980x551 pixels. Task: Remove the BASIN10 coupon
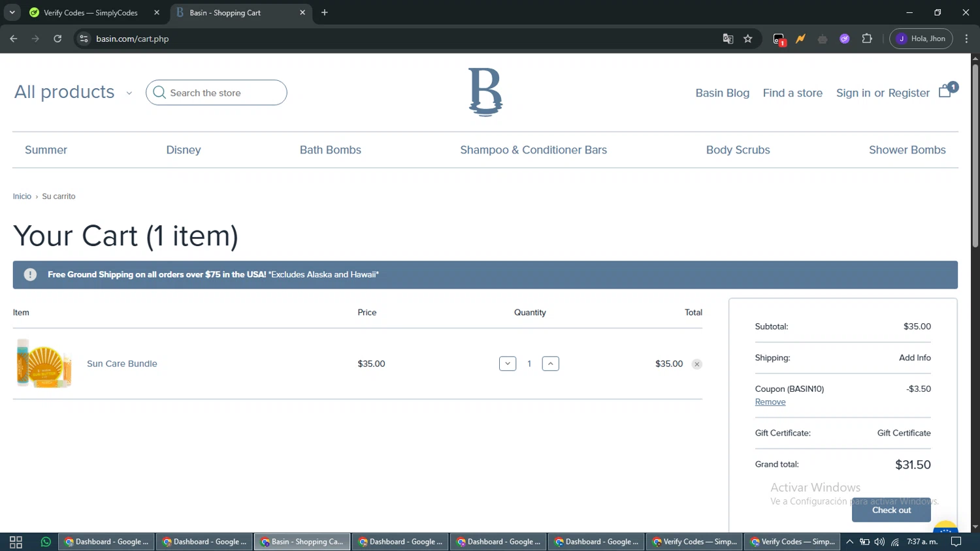click(x=770, y=402)
